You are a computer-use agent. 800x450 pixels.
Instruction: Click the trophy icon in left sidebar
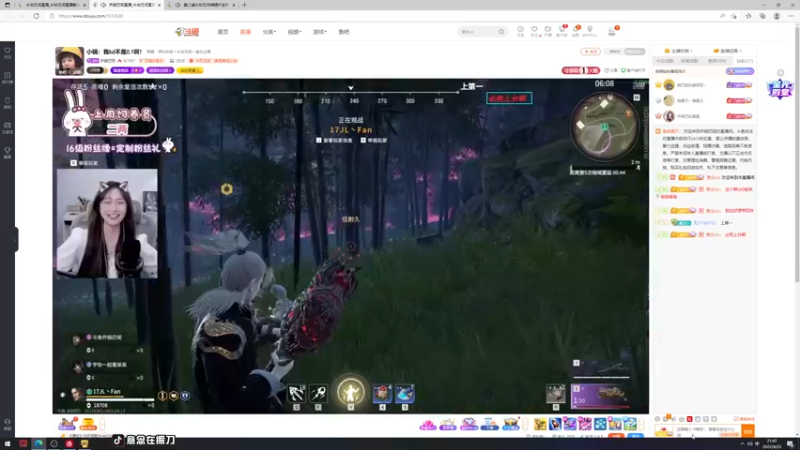tap(7, 152)
